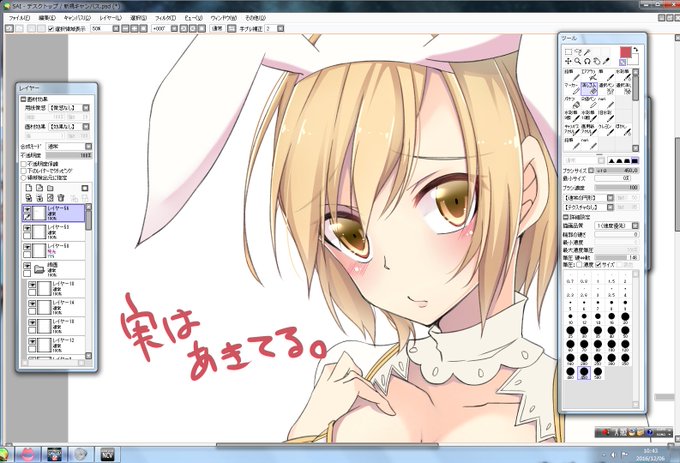680x463 pixels.
Task: Collapse the 画材効果 section header
Action: pos(23,99)
